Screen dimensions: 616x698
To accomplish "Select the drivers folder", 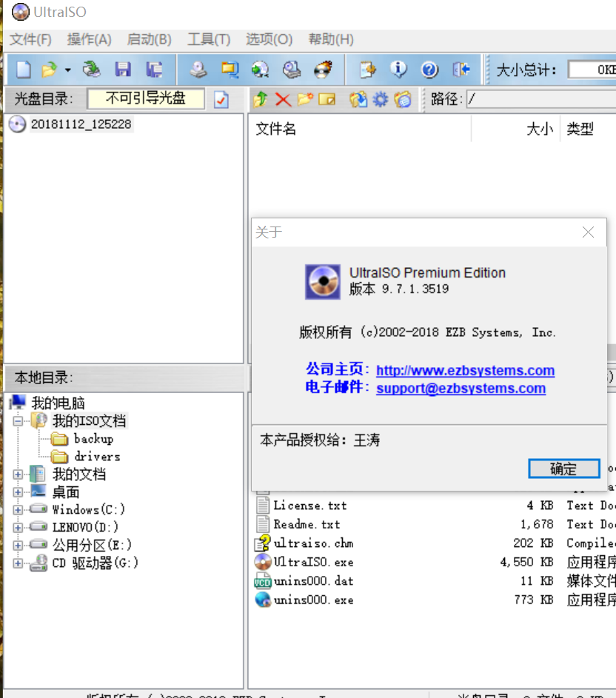I will pyautogui.click(x=98, y=457).
